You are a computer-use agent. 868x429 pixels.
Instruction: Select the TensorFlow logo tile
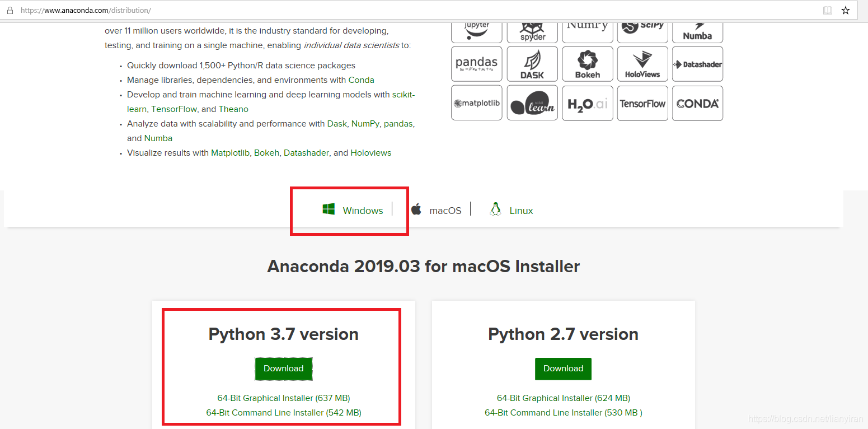point(642,103)
